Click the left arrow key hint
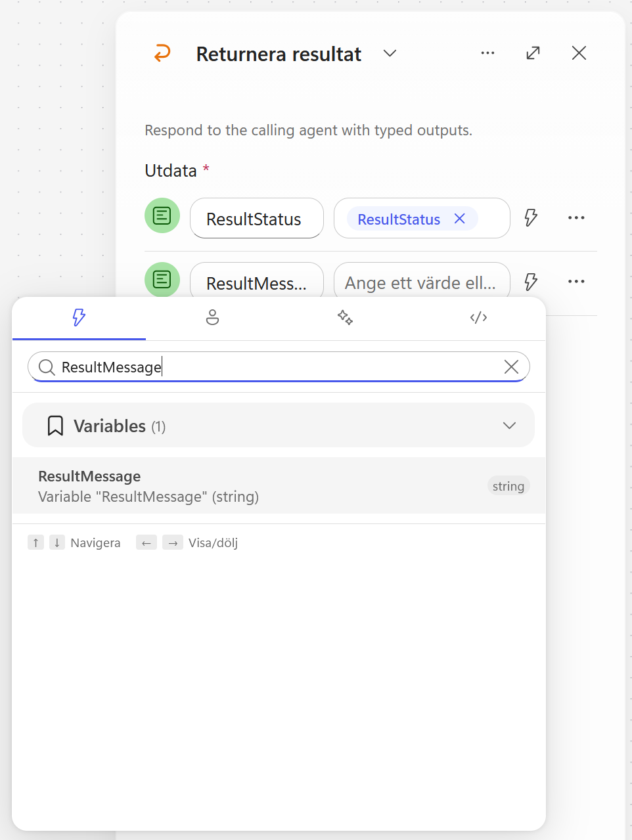The height and width of the screenshot is (840, 632). pos(147,542)
